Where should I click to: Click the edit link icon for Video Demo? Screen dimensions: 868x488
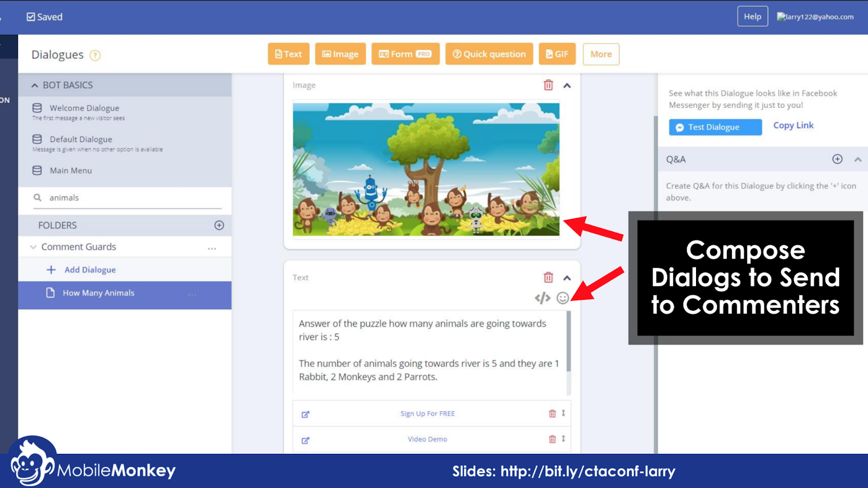coord(305,440)
